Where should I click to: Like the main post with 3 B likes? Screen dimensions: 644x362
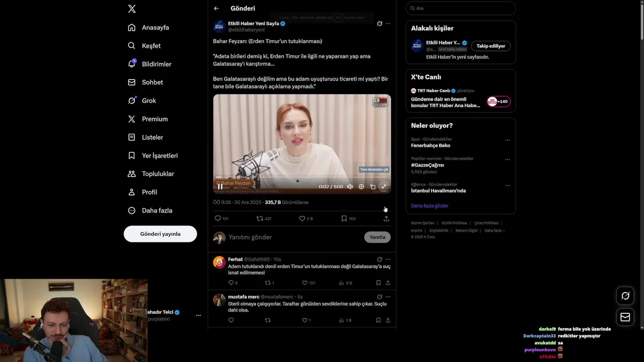pyautogui.click(x=306, y=219)
